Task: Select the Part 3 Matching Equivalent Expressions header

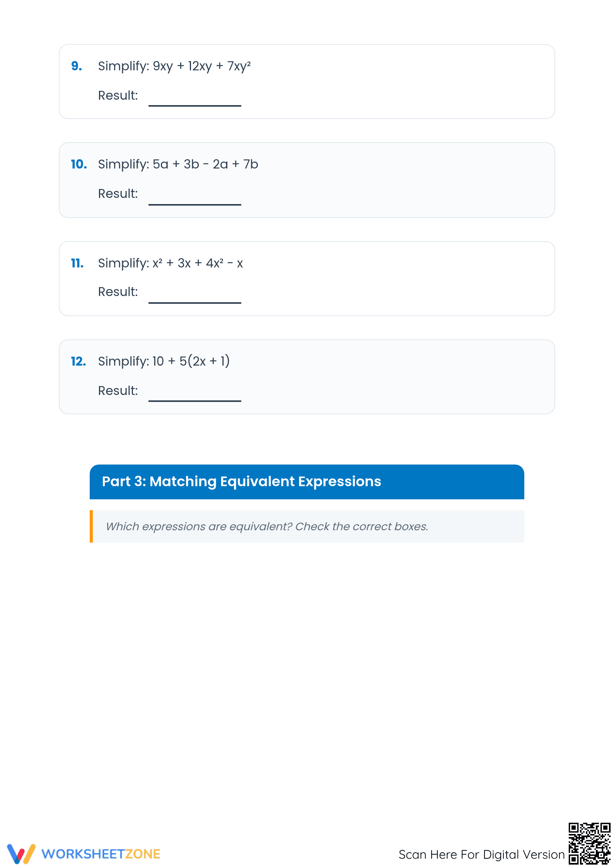Action: click(307, 482)
